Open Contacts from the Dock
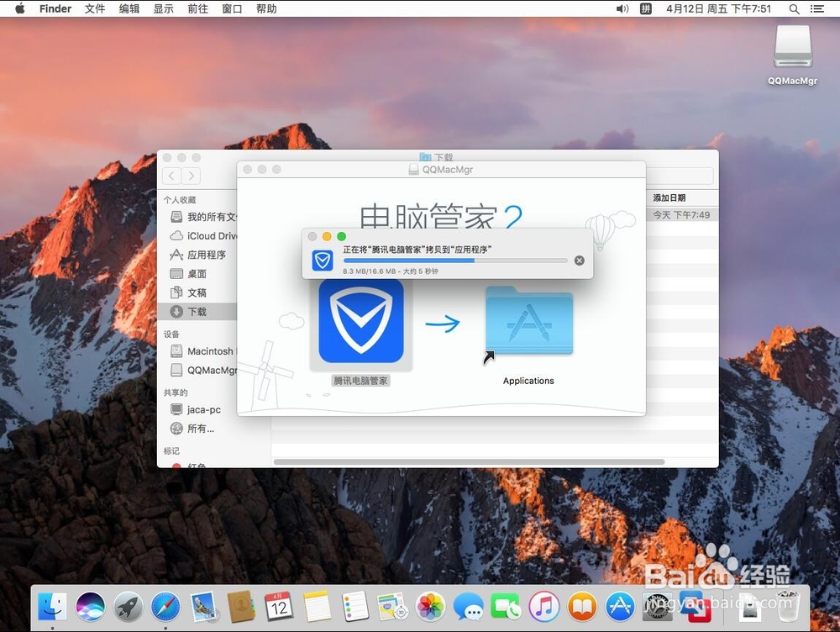Viewport: 840px width, 632px height. pyautogui.click(x=241, y=606)
